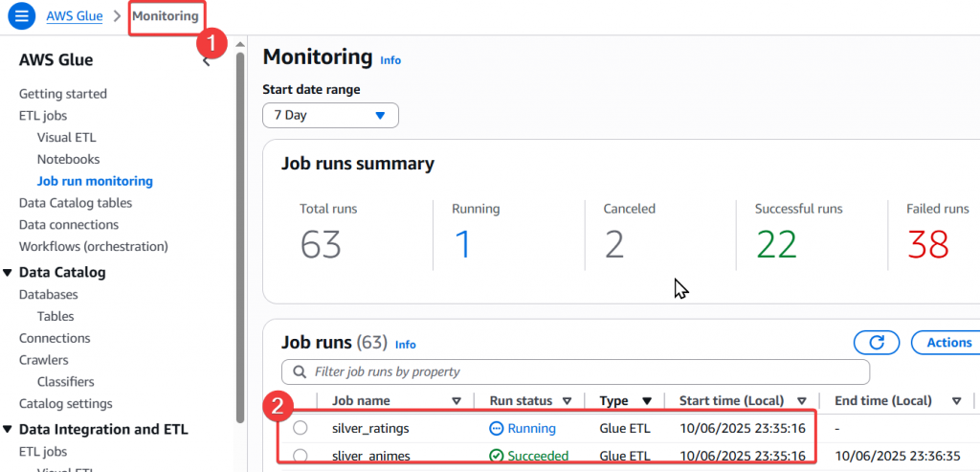Viewport: 980px width, 472px height.
Task: Open ETL jobs under Data Integration
Action: tap(43, 451)
